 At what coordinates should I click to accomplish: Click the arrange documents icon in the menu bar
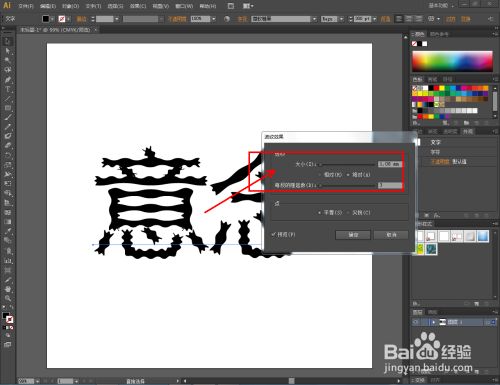pyautogui.click(x=248, y=6)
